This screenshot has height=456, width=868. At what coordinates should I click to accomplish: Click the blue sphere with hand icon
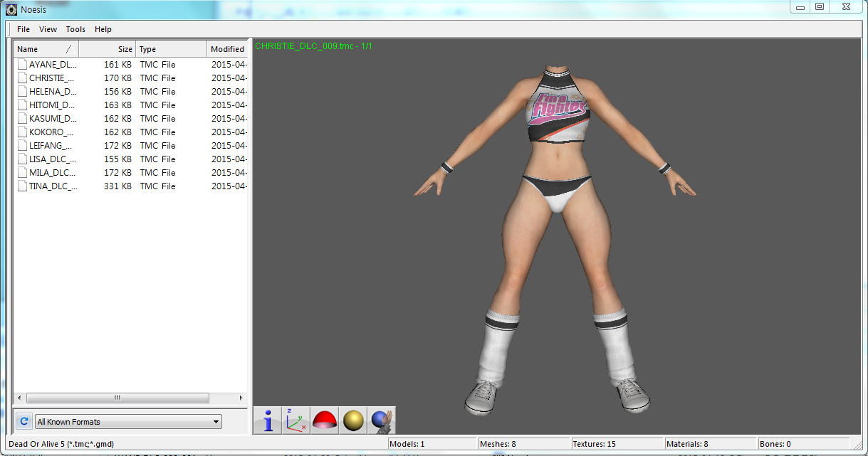click(x=381, y=420)
